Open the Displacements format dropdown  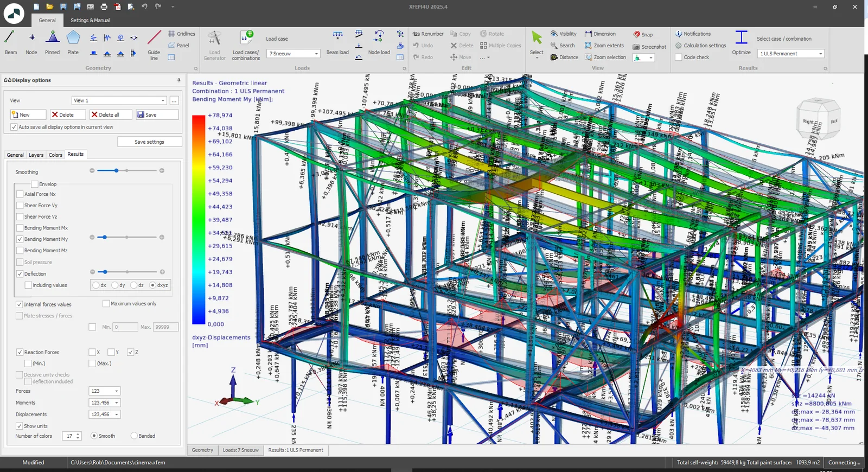pyautogui.click(x=104, y=414)
